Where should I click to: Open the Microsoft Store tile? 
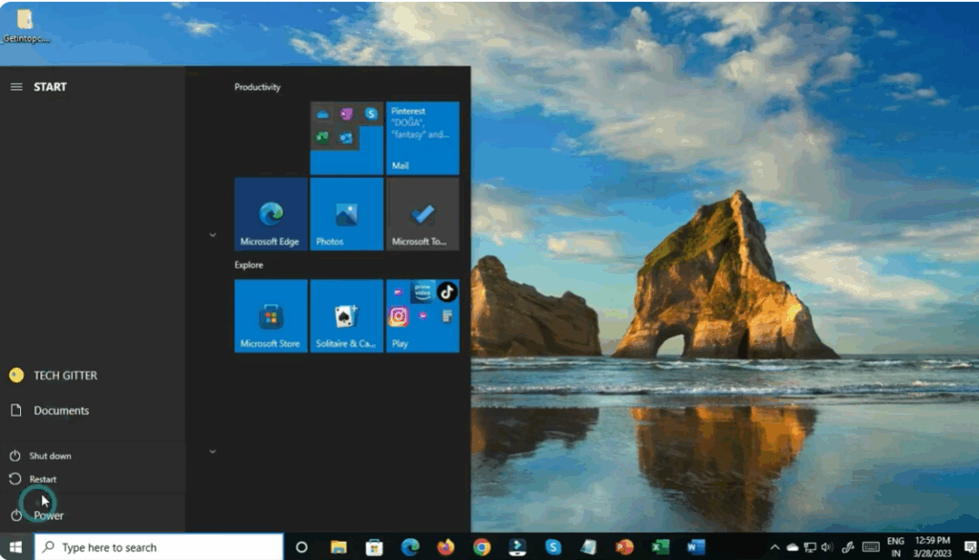coord(271,316)
